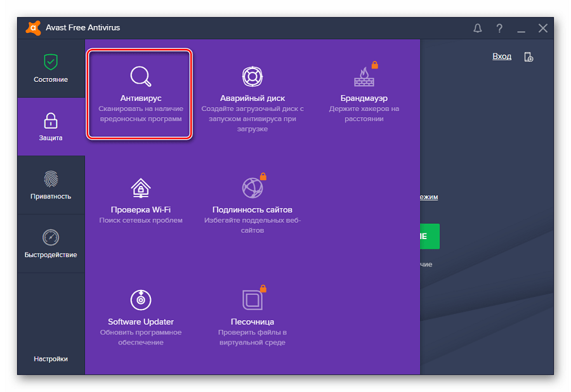The height and width of the screenshot is (392, 571).
Task: Switch to the Состояние tab
Action: 51,69
